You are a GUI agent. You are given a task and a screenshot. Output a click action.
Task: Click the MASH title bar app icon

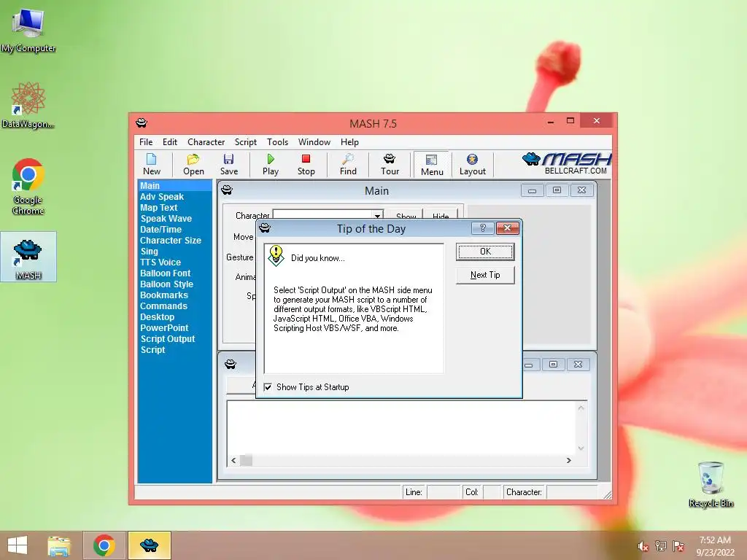click(142, 122)
